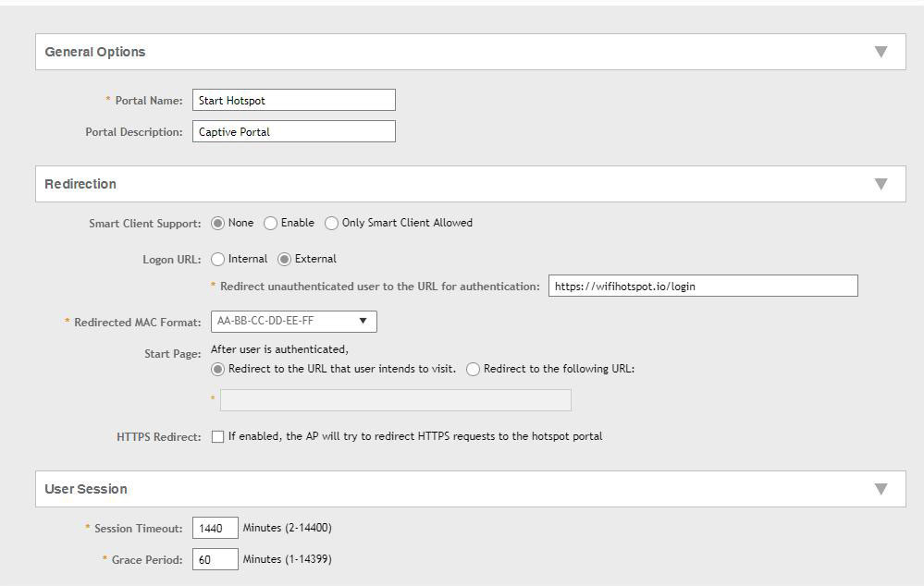
Task: Set Logon URL to Internal
Action: coord(218,260)
